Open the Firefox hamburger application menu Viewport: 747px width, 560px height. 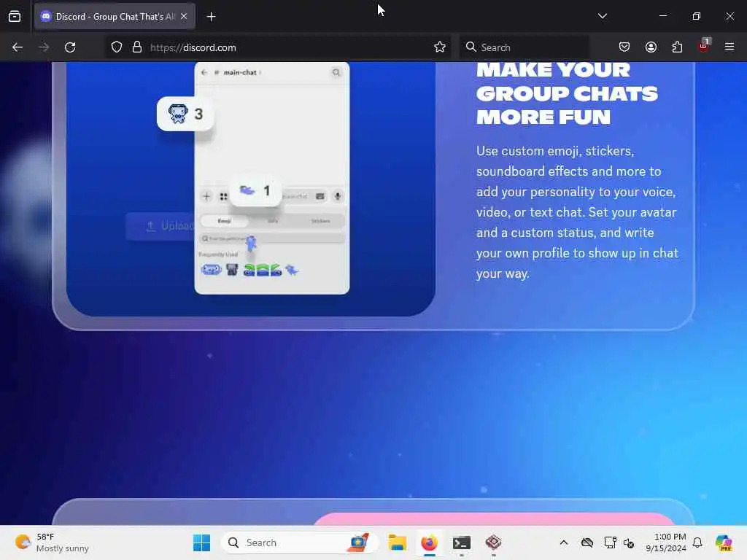[x=729, y=47]
